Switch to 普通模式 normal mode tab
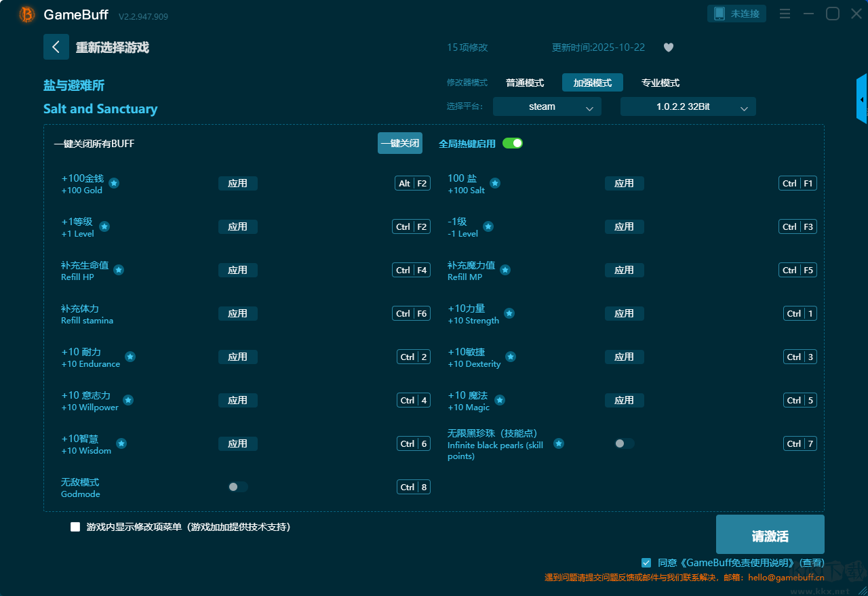This screenshot has height=596, width=868. [525, 83]
